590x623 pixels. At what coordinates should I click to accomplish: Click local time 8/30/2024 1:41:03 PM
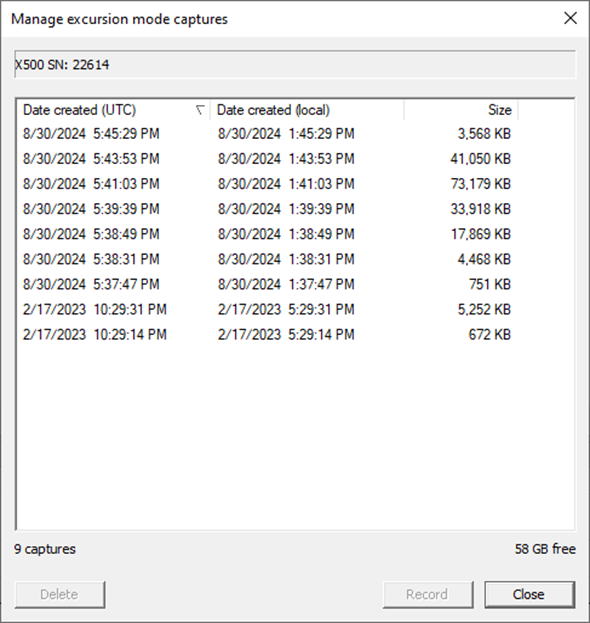(x=286, y=184)
